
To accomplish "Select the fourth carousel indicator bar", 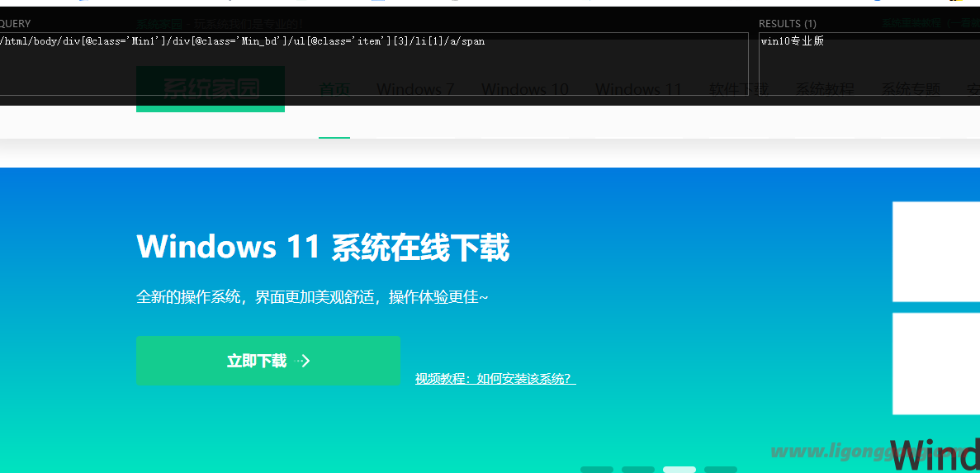I will [x=721, y=469].
